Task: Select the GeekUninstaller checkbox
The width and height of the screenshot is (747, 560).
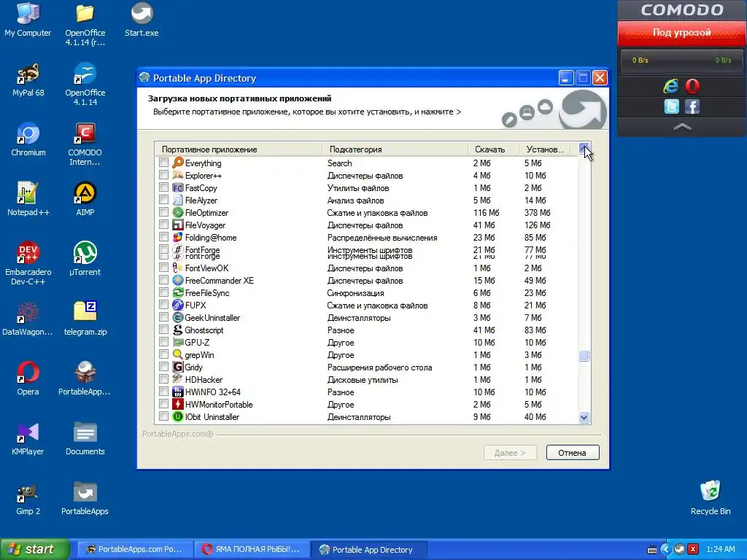Action: coord(163,317)
